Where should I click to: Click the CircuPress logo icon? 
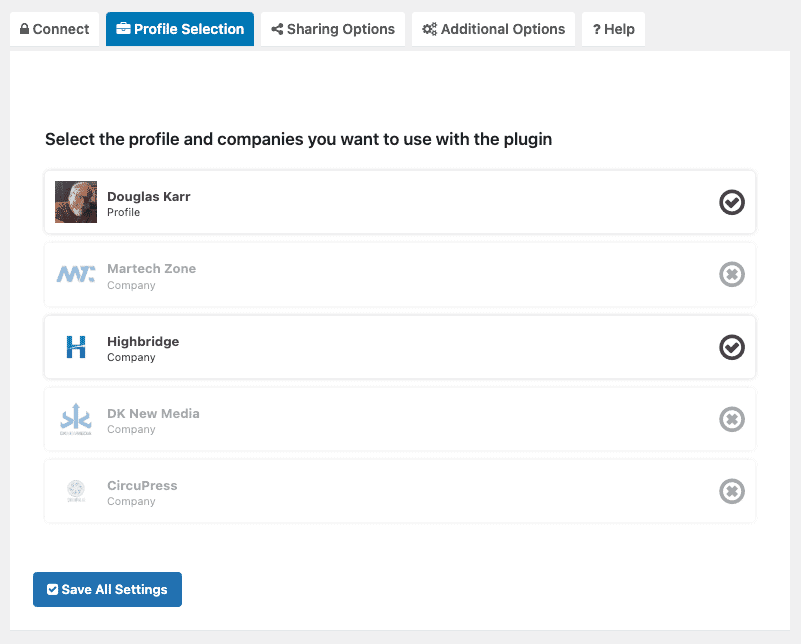[x=76, y=491]
